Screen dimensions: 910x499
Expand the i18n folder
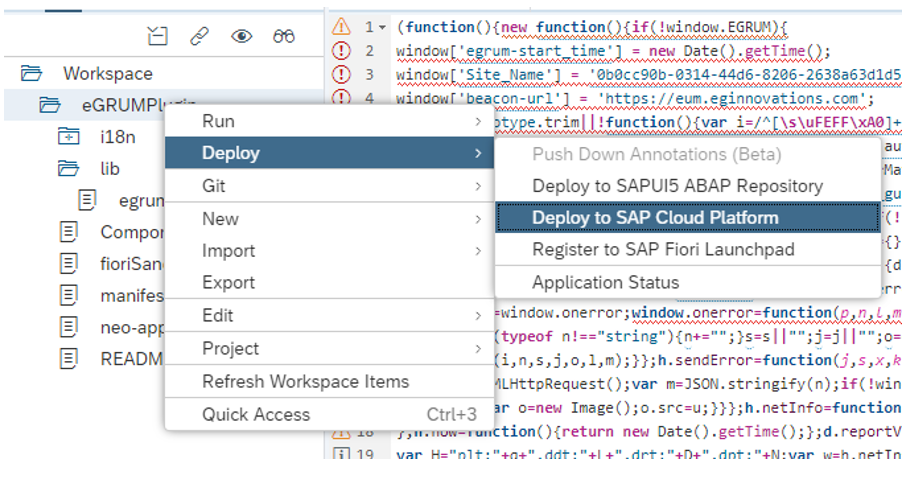point(68,136)
